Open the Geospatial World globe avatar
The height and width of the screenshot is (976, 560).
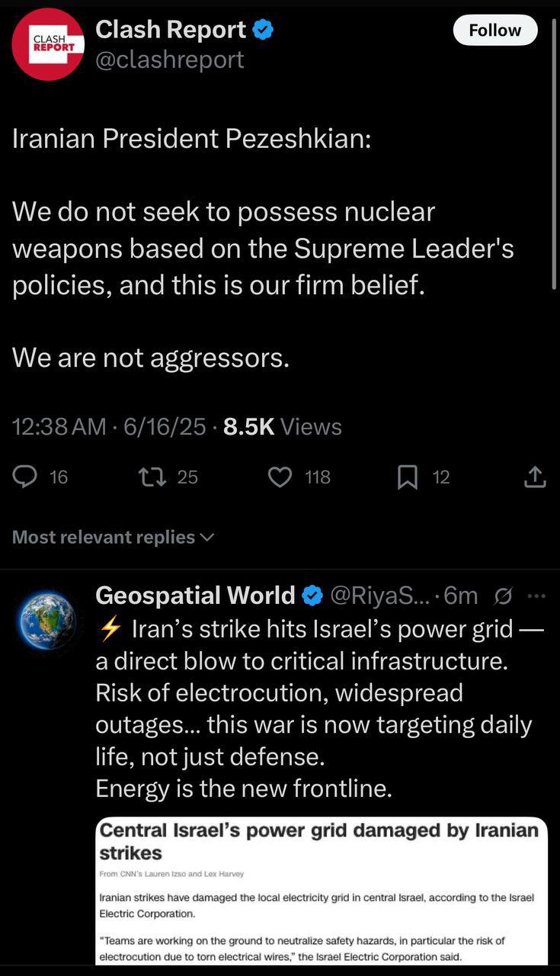47,621
